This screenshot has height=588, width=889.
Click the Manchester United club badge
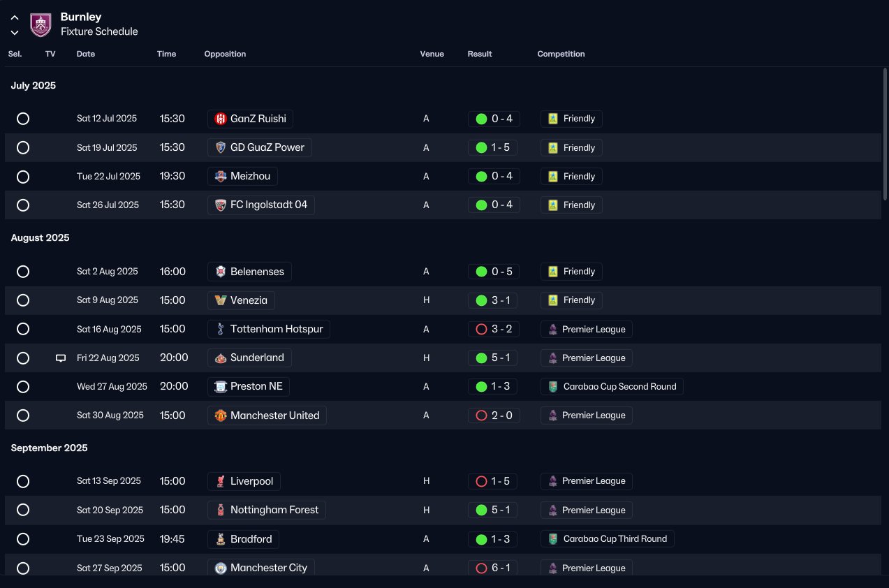[221, 416]
